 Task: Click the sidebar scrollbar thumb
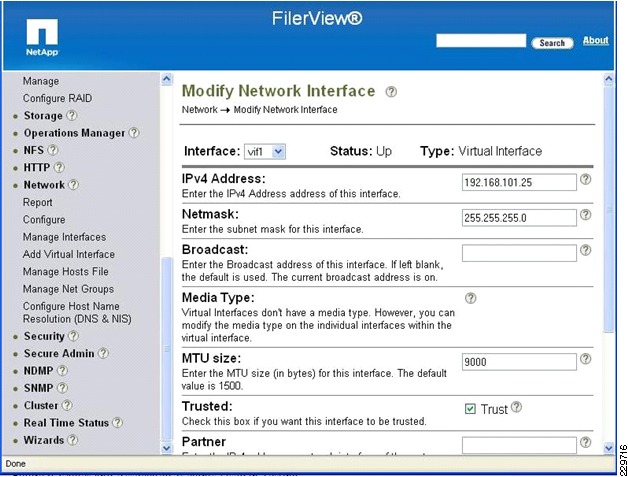coord(167,348)
